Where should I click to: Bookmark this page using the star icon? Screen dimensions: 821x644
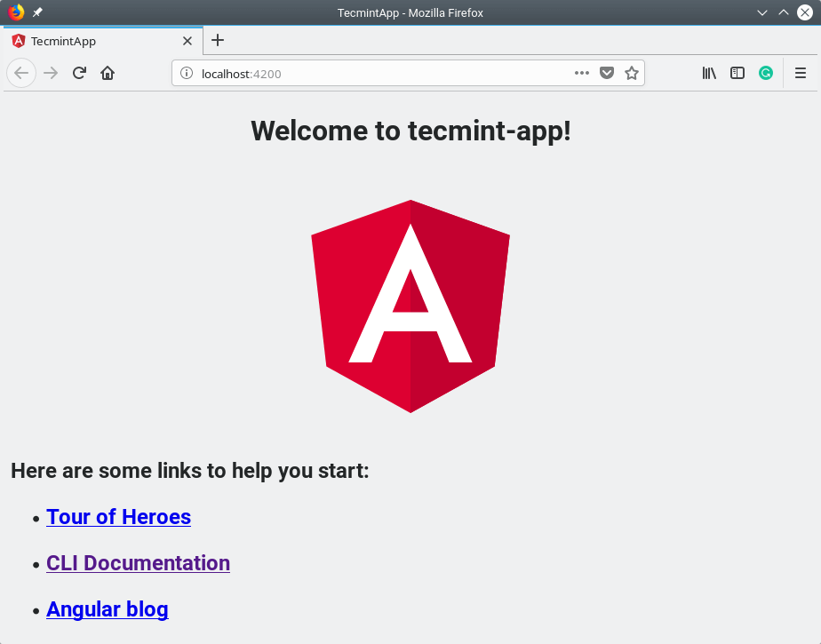click(x=632, y=73)
